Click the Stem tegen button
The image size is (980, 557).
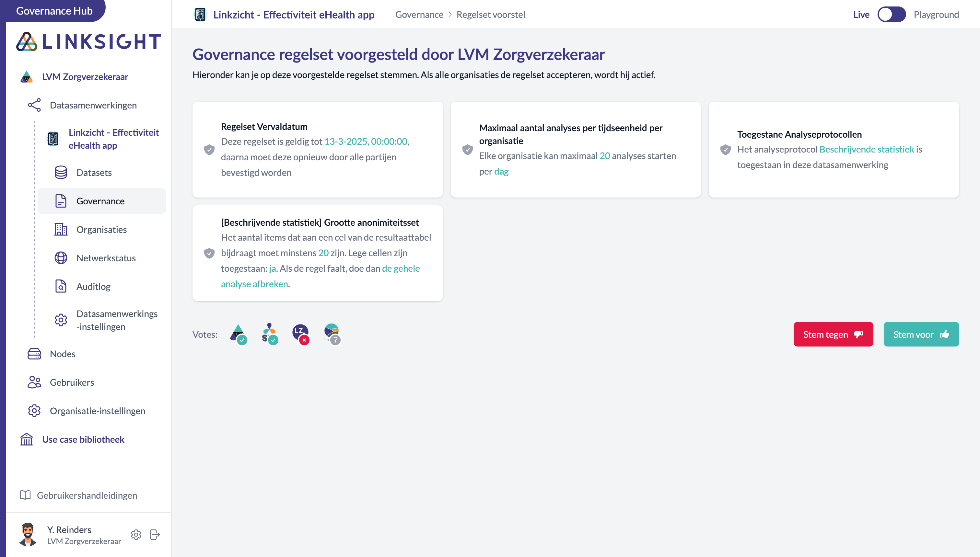click(833, 334)
